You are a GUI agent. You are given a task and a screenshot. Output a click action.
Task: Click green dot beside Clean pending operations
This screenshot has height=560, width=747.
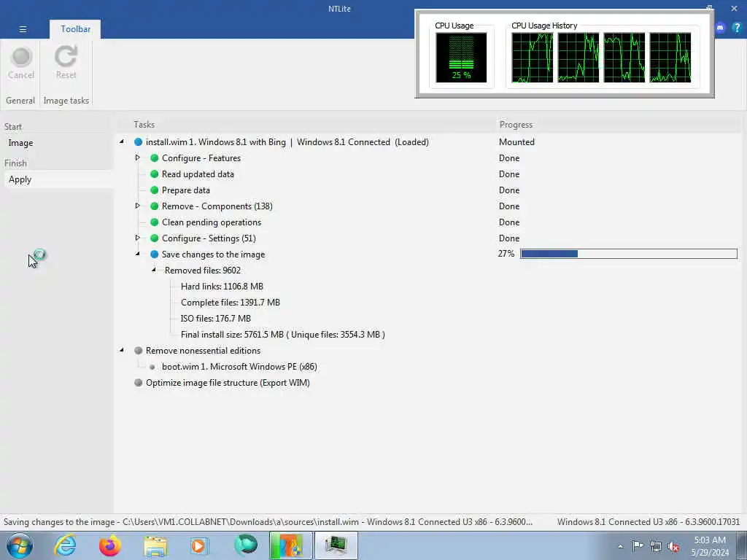[x=155, y=222]
